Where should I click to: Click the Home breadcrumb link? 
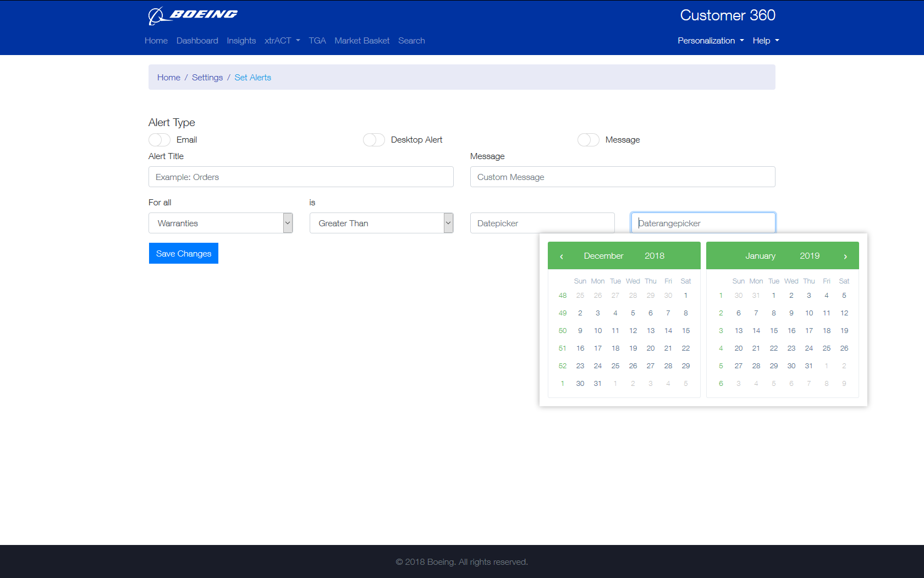coord(169,78)
